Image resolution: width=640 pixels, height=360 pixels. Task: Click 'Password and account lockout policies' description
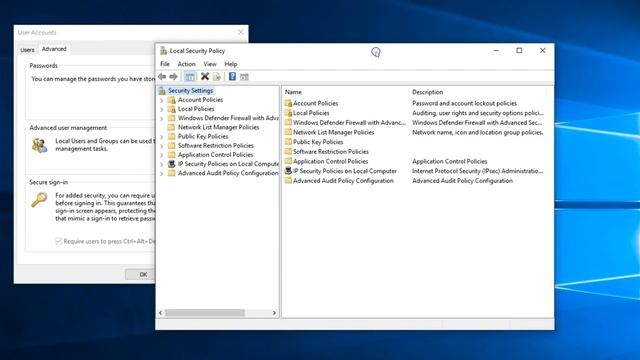(x=464, y=104)
